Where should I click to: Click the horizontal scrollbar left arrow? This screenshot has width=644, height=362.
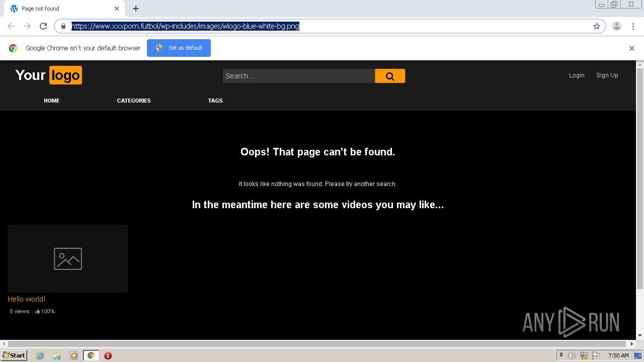click(4, 344)
